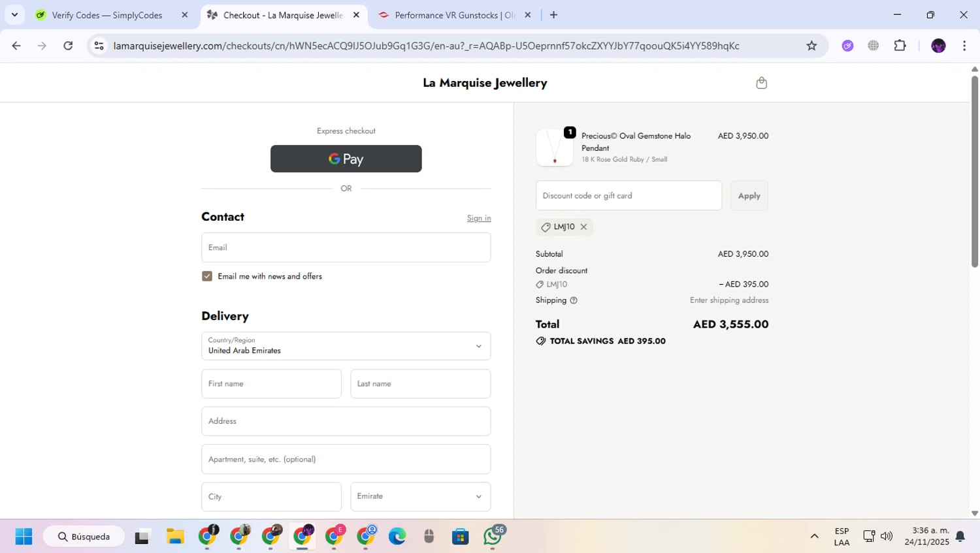Focus the First name field

click(x=272, y=384)
